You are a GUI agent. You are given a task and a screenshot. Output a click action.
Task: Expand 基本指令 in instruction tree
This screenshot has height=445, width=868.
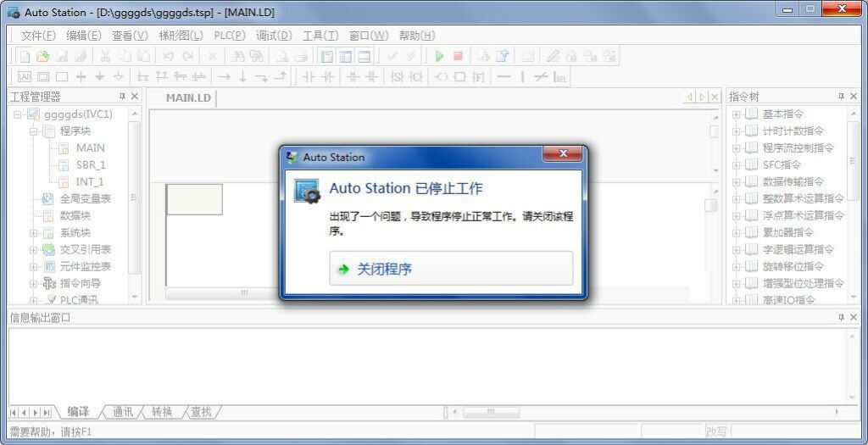tap(737, 114)
